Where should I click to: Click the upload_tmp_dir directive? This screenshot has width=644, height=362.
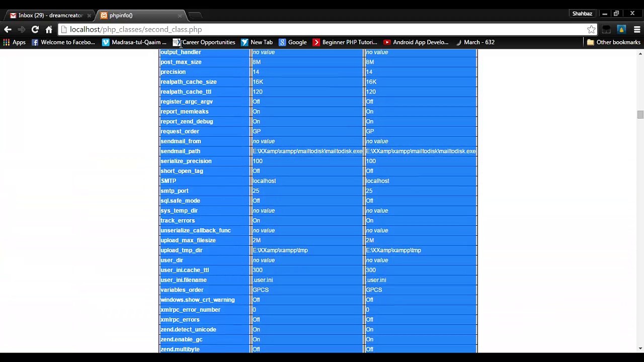click(x=181, y=250)
